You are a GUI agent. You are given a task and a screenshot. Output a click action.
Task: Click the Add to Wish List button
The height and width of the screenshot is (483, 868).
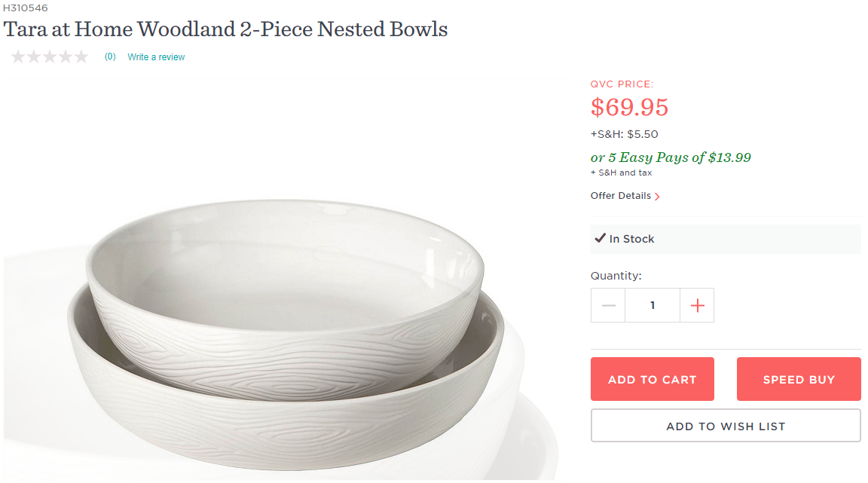tap(725, 426)
